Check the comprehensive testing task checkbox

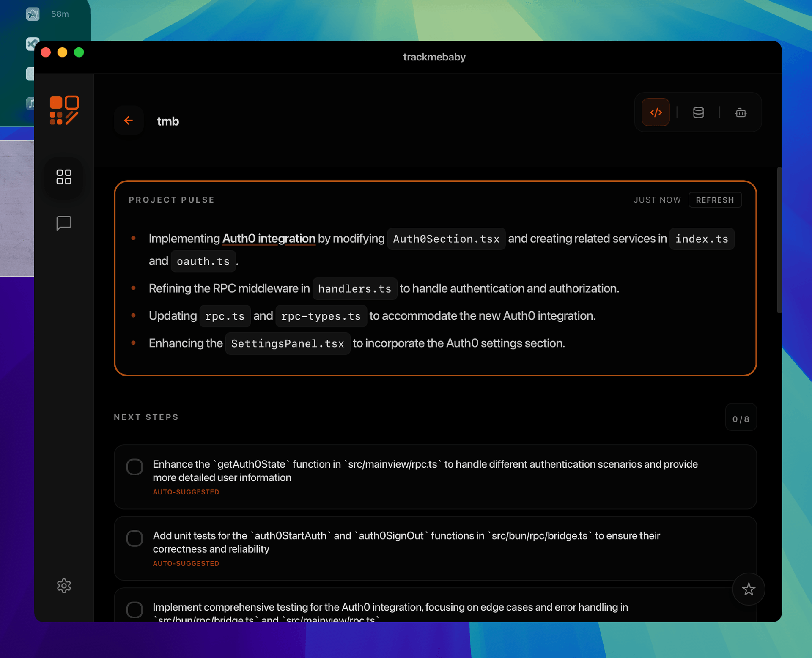tap(134, 609)
